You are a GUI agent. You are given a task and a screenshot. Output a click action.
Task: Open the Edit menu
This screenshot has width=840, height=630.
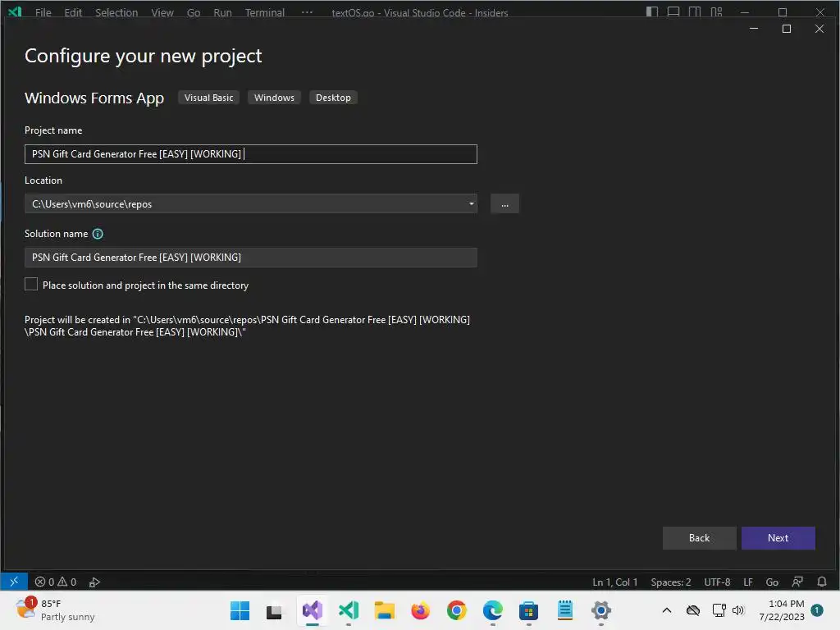pos(73,12)
